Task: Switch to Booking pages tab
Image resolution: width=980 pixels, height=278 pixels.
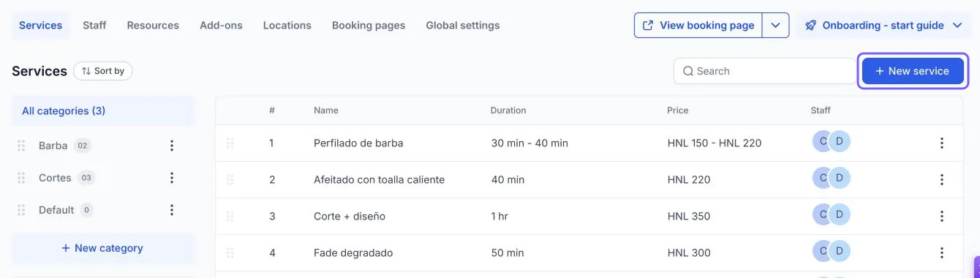Action: [369, 25]
